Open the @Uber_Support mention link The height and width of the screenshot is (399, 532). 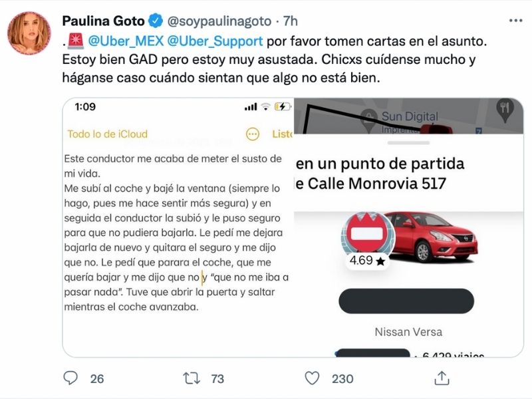pos(215,41)
